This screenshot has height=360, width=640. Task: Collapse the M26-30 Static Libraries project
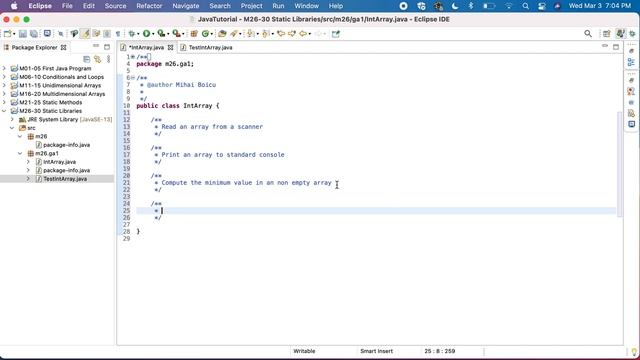click(4, 111)
